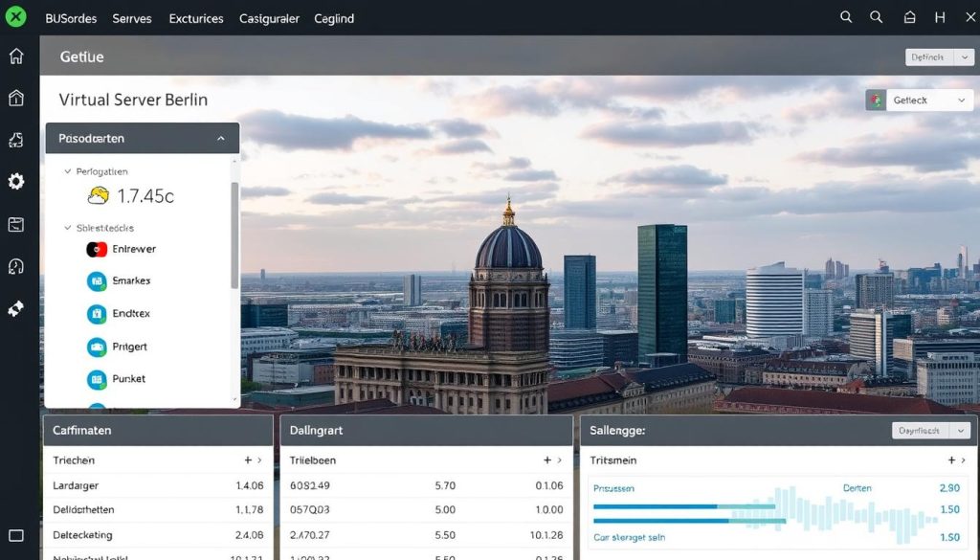Click the 10.1.28 value cell
The height and width of the screenshot is (560, 980).
(546, 535)
